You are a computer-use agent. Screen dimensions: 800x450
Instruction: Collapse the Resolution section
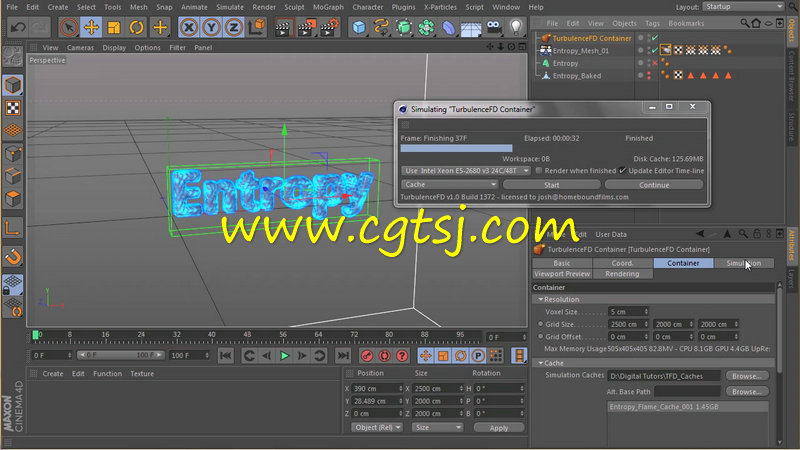click(x=541, y=299)
